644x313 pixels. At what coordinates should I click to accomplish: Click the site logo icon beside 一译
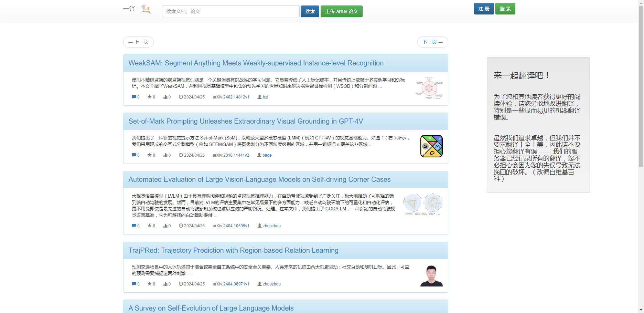pos(146,9)
